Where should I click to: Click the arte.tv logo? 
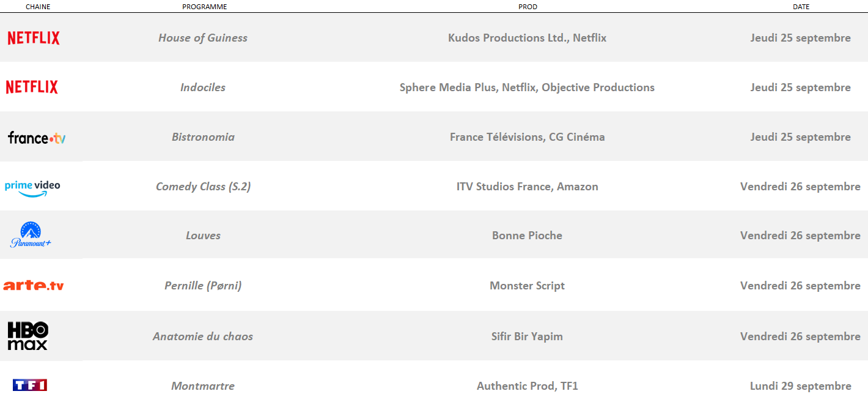[34, 285]
